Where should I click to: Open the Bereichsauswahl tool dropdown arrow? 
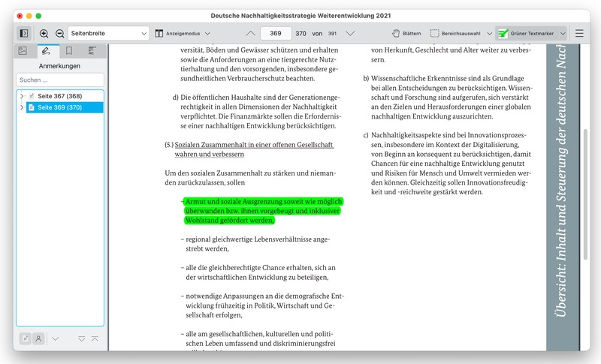point(490,33)
